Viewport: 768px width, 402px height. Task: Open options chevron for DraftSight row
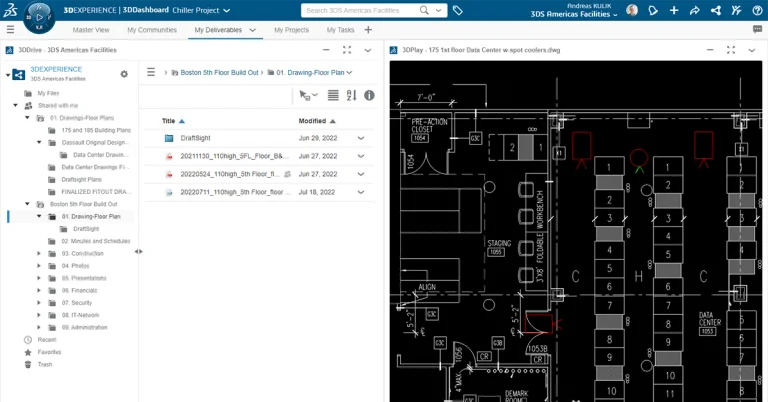361,138
